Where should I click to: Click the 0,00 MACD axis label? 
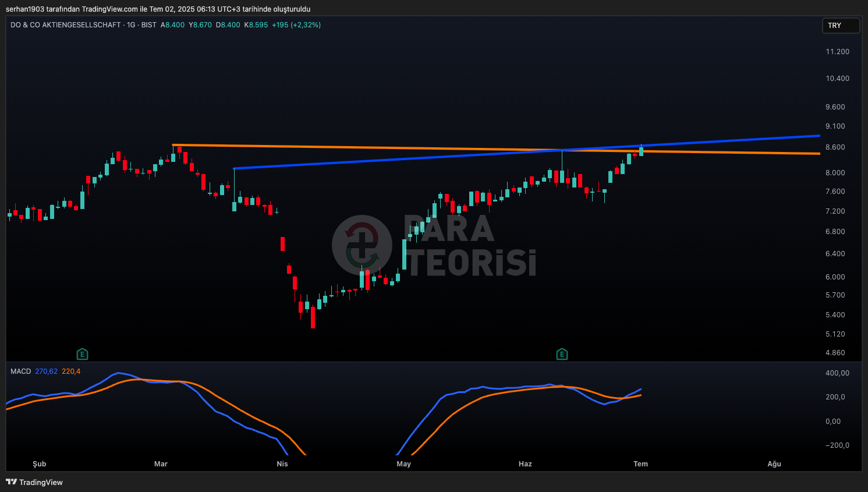coord(833,422)
